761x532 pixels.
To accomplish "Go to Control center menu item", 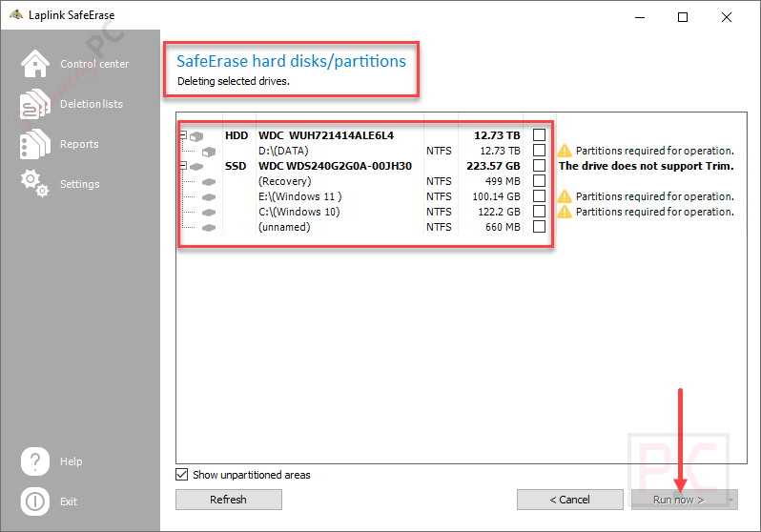I will point(94,64).
